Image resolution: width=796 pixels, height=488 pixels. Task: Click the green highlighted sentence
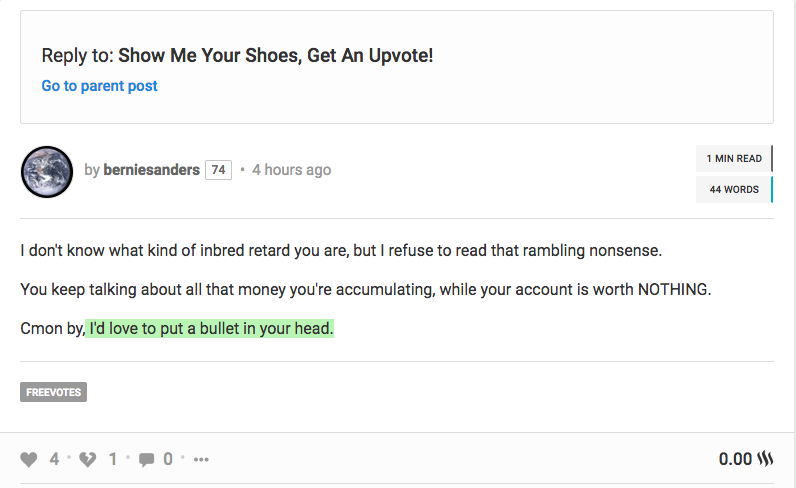tap(210, 329)
